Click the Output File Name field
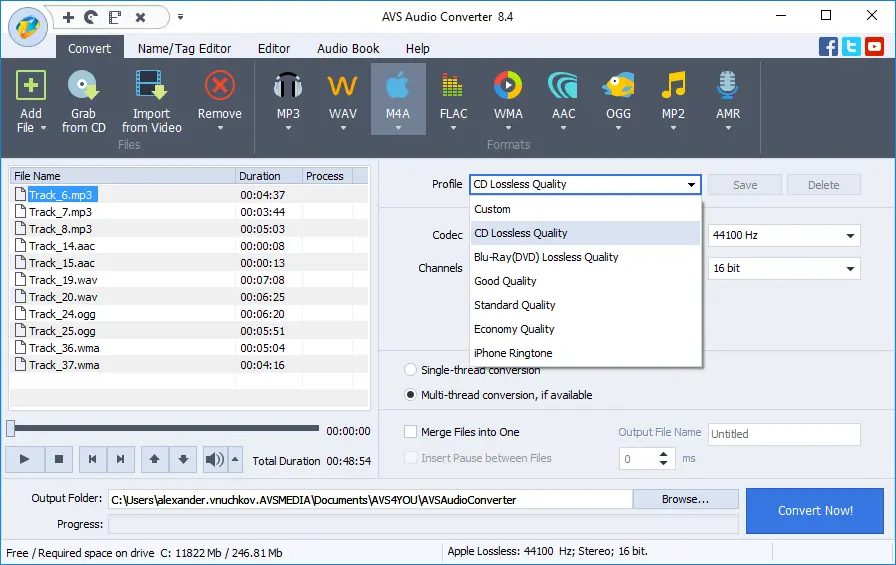This screenshot has height=565, width=896. pyautogui.click(x=784, y=434)
